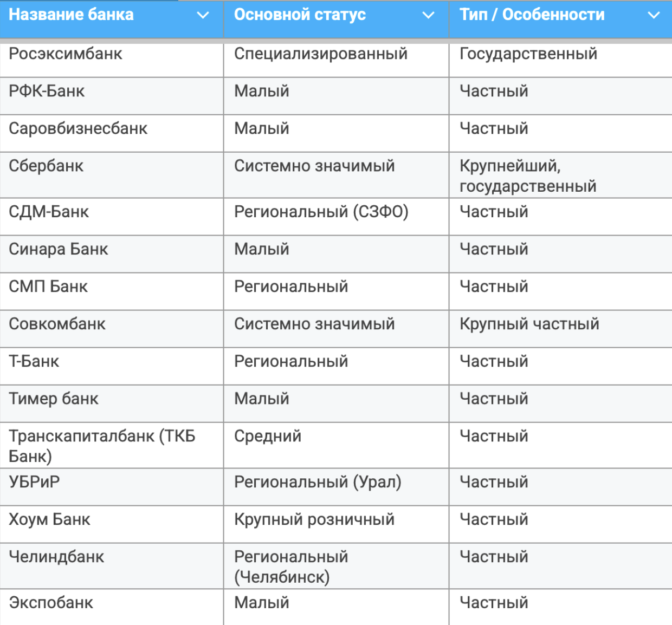Viewport: 672px width, 625px height.
Task: Select the Крупнейший, государственный type cell
Action: (x=528, y=176)
